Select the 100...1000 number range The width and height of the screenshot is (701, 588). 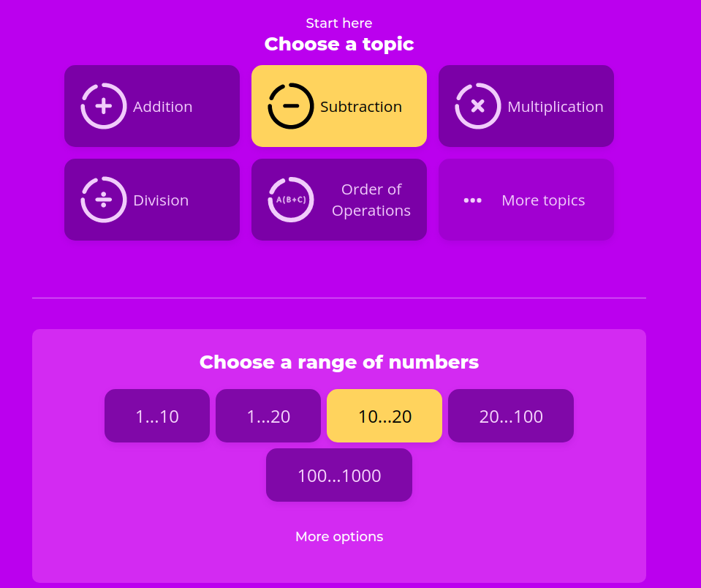coord(338,475)
